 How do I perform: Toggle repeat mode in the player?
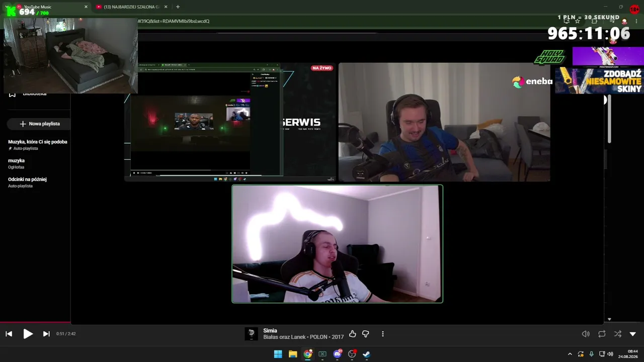point(602,334)
